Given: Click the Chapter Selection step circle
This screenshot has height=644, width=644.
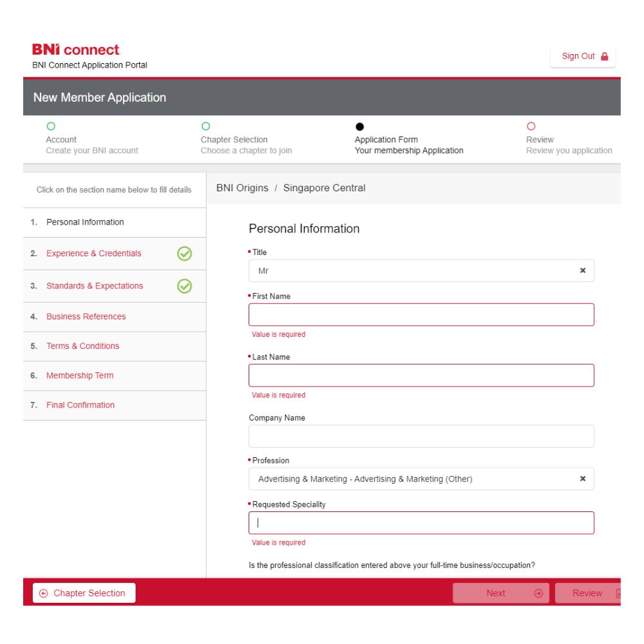Looking at the screenshot, I should [205, 127].
